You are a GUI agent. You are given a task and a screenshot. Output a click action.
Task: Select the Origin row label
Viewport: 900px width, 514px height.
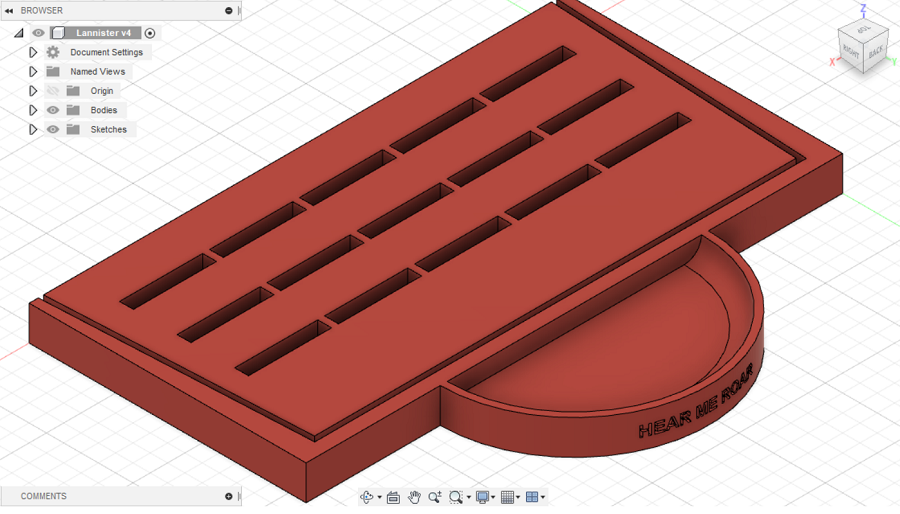pos(102,91)
